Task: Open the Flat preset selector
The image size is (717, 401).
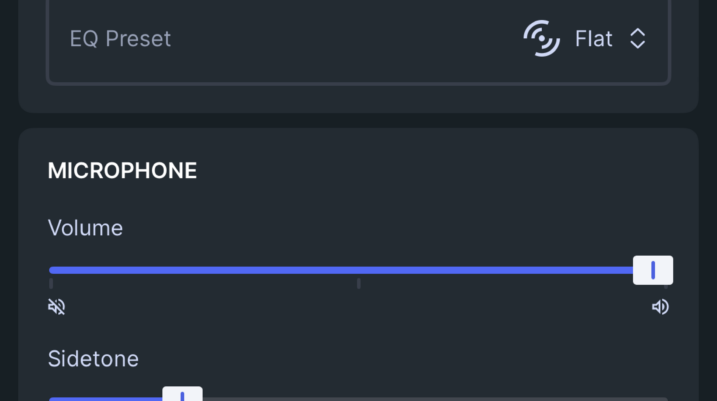Action: (593, 39)
